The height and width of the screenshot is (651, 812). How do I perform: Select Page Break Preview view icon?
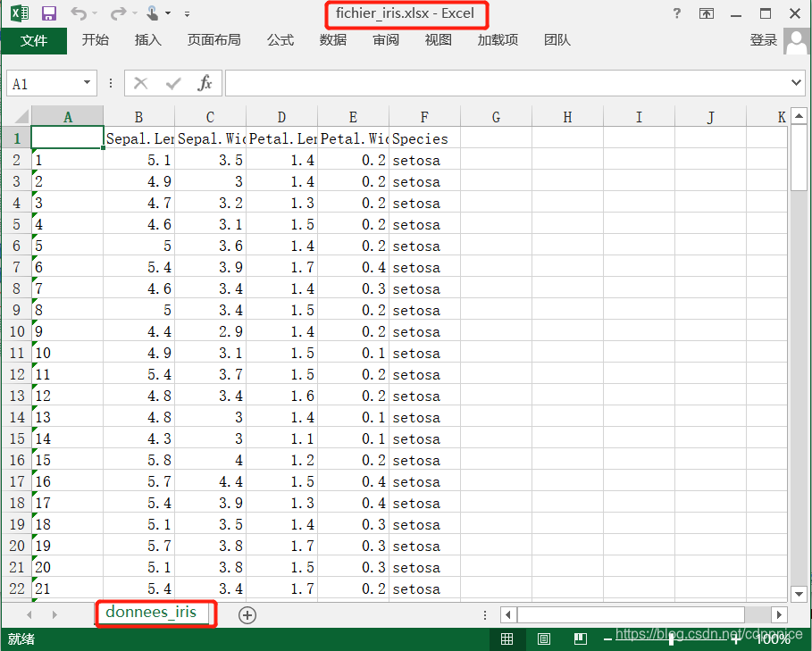point(580,638)
